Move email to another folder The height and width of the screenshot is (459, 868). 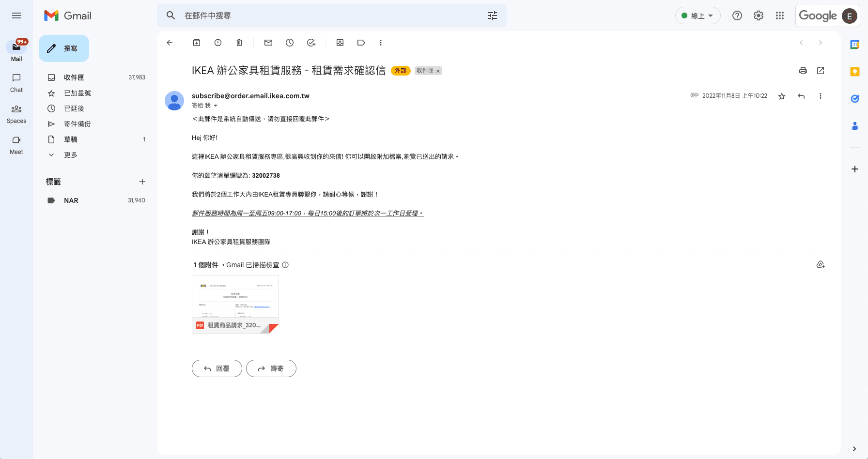tap(340, 43)
